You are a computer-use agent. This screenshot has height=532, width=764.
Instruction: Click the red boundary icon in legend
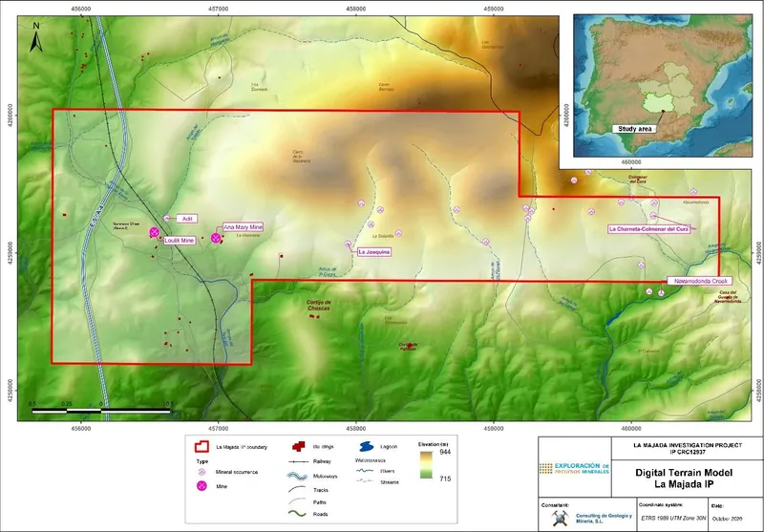coord(202,447)
